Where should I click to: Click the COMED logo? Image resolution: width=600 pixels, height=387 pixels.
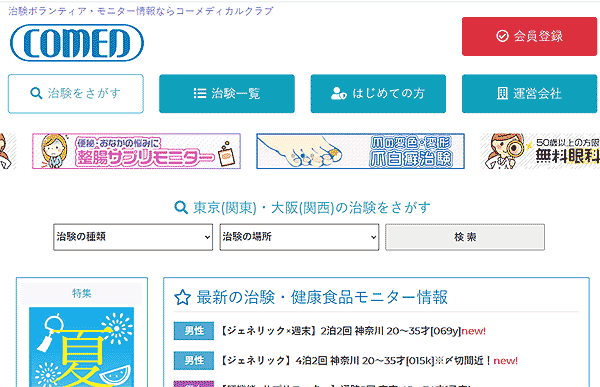[x=77, y=42]
